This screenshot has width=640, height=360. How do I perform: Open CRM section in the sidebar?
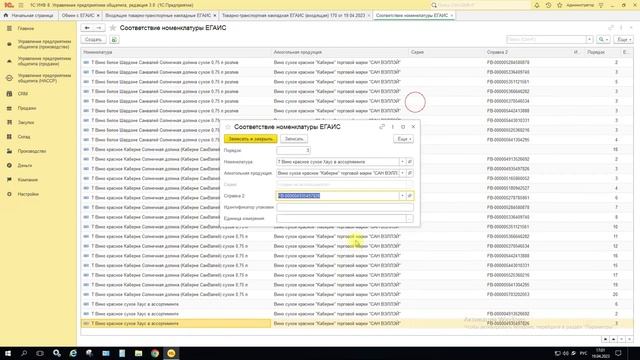(23, 94)
